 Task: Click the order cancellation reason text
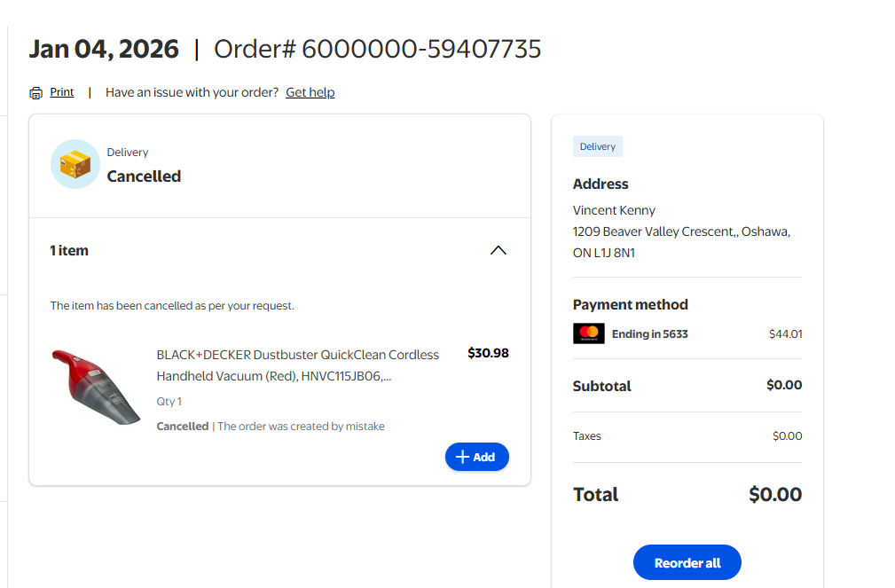pos(301,427)
